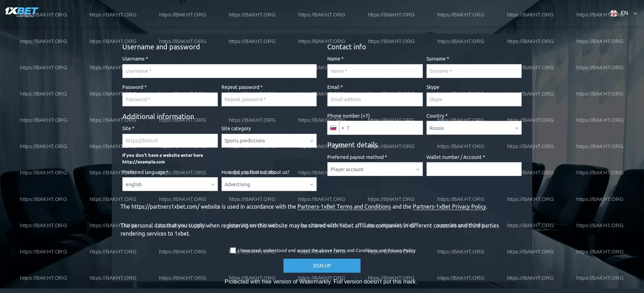Click into the Username field
644x293 pixels.
coord(219,71)
